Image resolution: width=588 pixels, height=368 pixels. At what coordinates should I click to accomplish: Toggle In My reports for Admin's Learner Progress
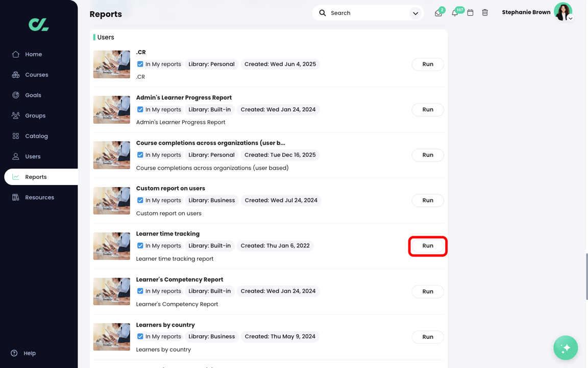tap(140, 110)
